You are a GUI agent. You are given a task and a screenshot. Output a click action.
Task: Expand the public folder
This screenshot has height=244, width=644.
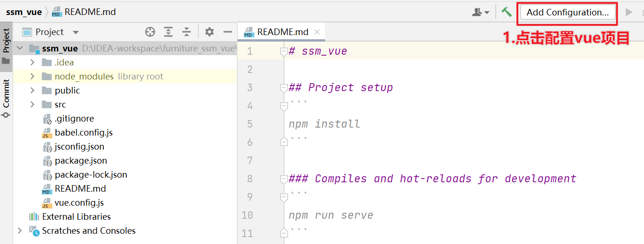32,90
